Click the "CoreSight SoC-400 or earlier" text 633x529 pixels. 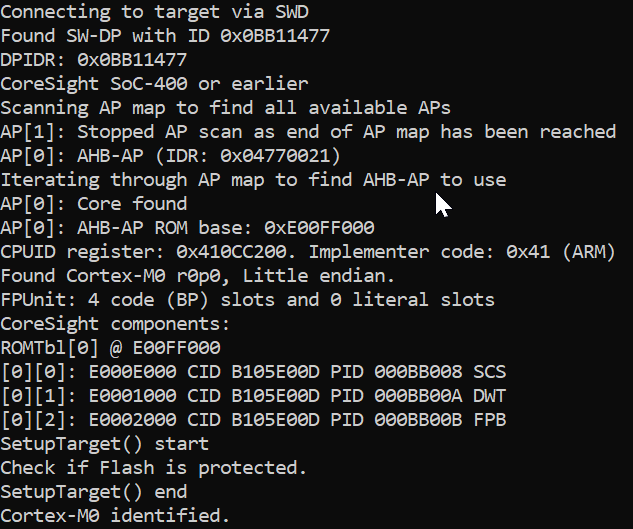[x=154, y=84]
